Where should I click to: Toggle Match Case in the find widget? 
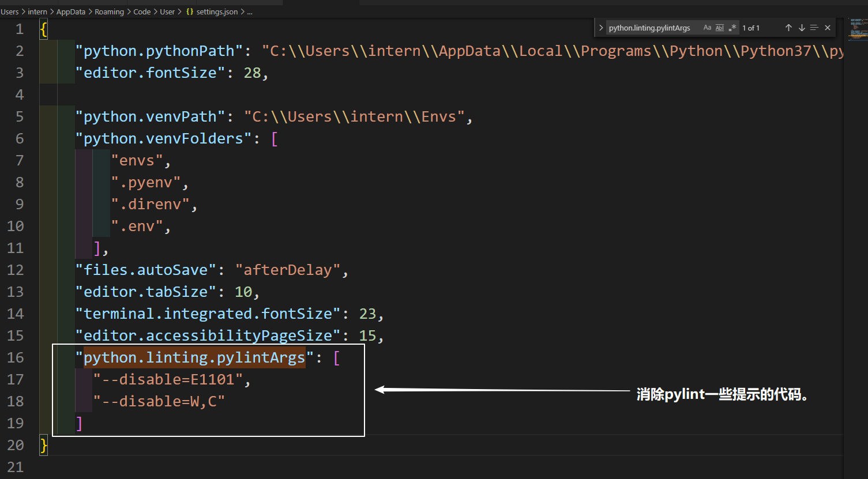(708, 27)
